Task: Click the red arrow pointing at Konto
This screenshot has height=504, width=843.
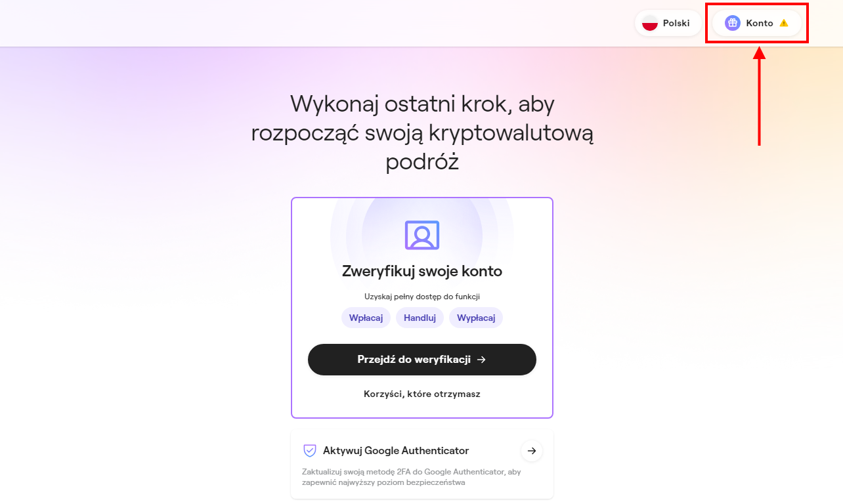Action: click(759, 96)
